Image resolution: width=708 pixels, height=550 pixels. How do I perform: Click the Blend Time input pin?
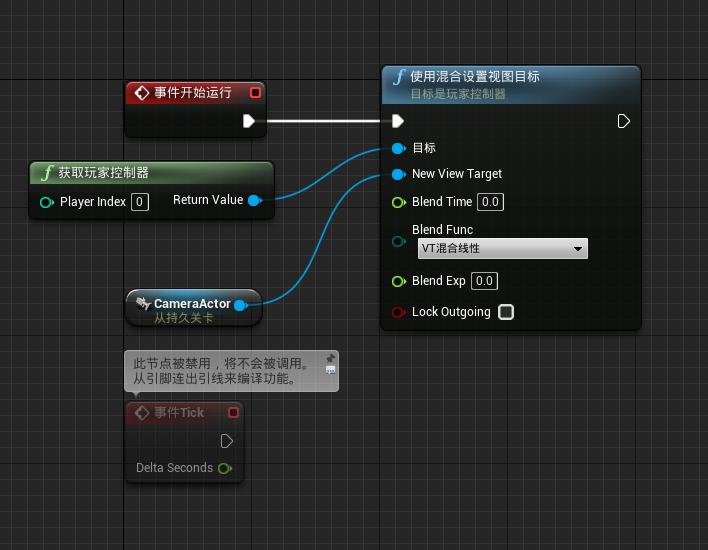point(399,202)
